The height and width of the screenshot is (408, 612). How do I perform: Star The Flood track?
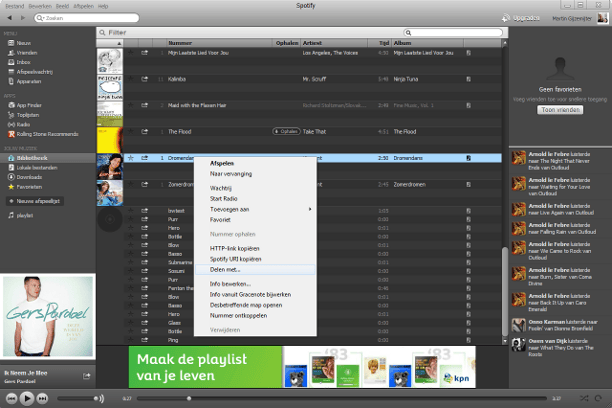coord(131,132)
